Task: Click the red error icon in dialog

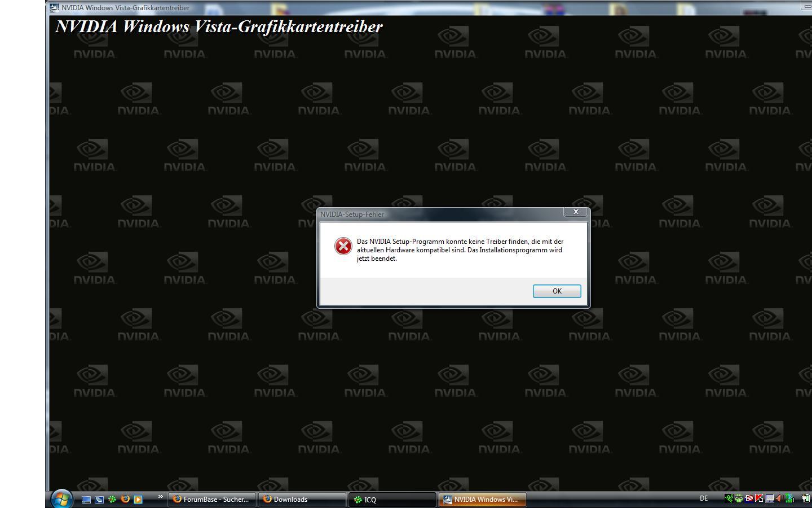Action: 343,246
